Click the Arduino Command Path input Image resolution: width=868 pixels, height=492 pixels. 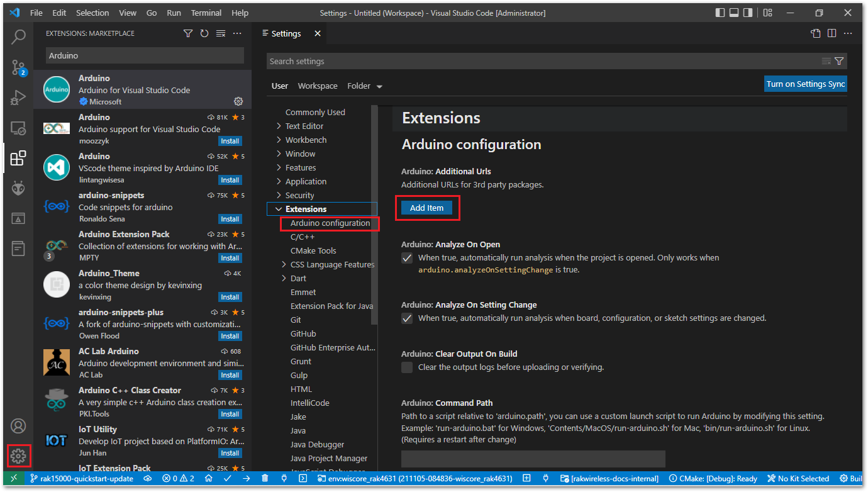tap(533, 459)
